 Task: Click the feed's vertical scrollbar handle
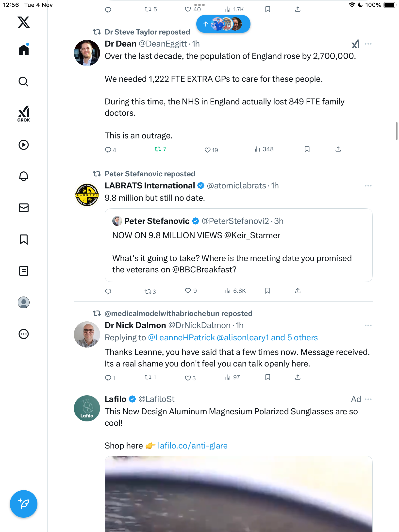397,131
